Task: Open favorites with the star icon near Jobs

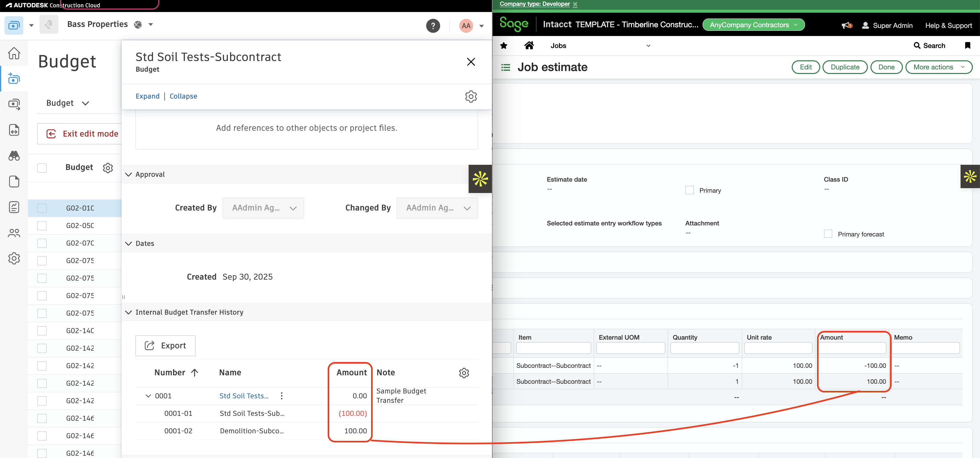Action: coord(504,45)
